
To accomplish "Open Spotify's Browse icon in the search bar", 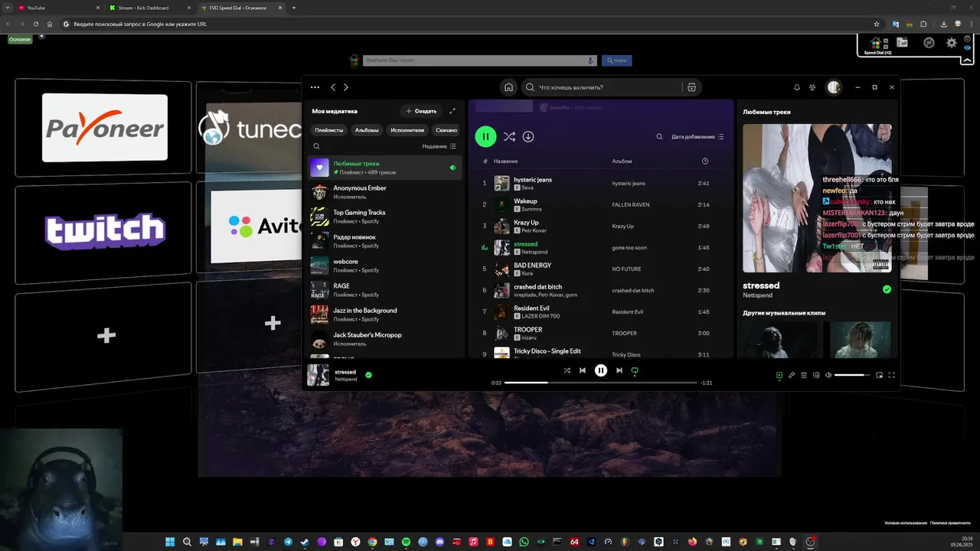I will (x=691, y=87).
